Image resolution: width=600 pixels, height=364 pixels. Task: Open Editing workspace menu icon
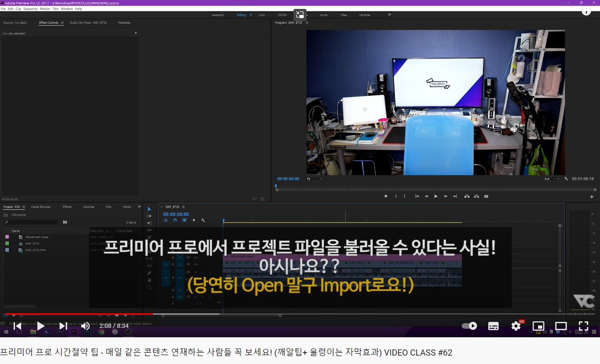point(250,15)
